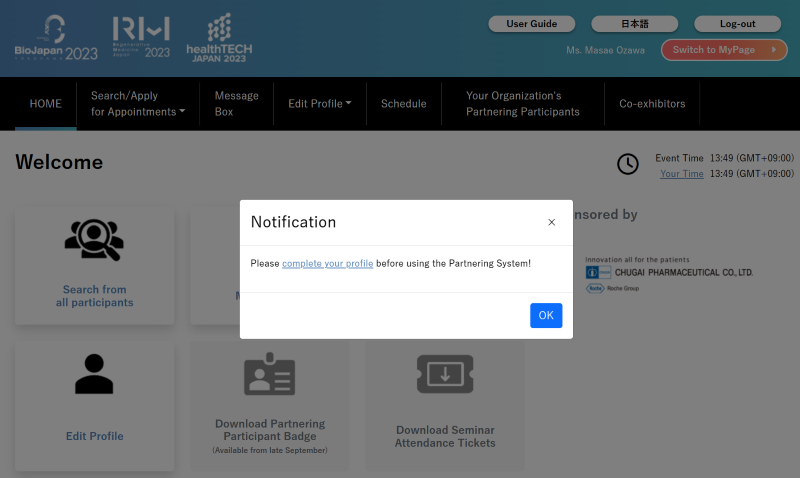
Task: Open the User Guide
Action: point(532,23)
